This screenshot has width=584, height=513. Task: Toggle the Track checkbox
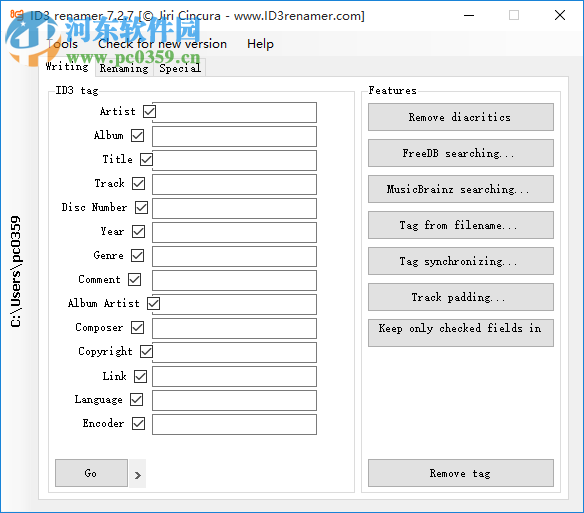click(x=139, y=183)
